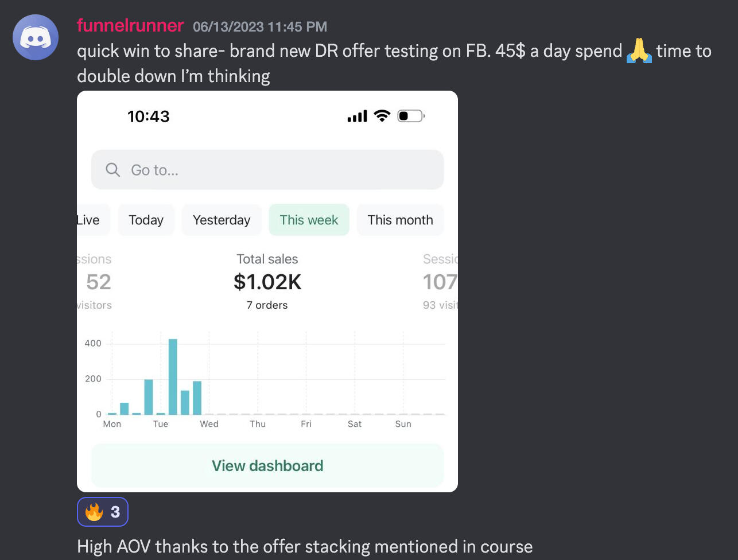This screenshot has width=738, height=560.
Task: Click the Discord avatar of funnelrunner
Action: pos(36,37)
